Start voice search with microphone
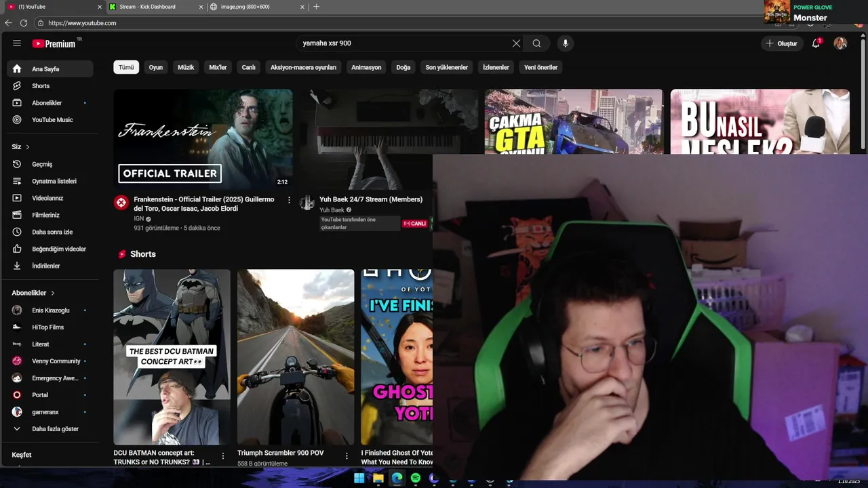Screen dimensions: 868x488 tap(566, 43)
